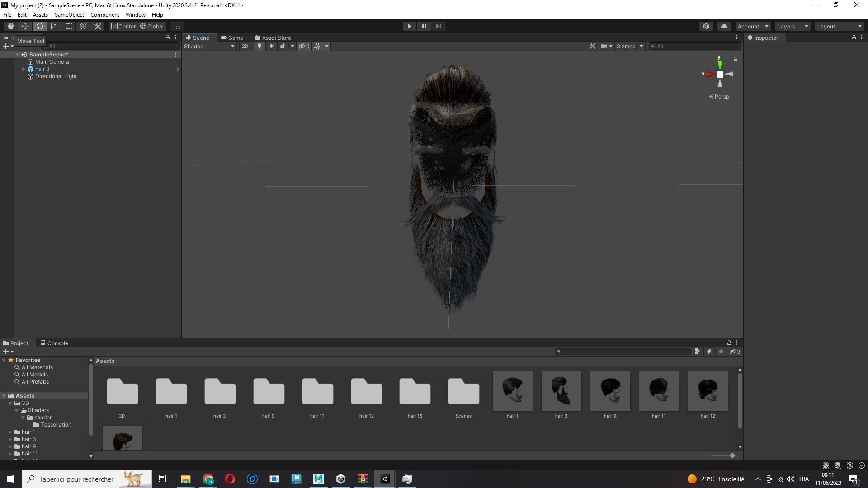Open Chrome from Windows taskbar
Screen dimensions: 868x488
pyautogui.click(x=208, y=479)
